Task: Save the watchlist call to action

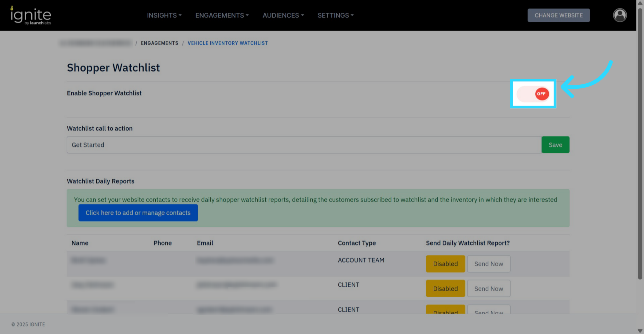Action: [555, 145]
